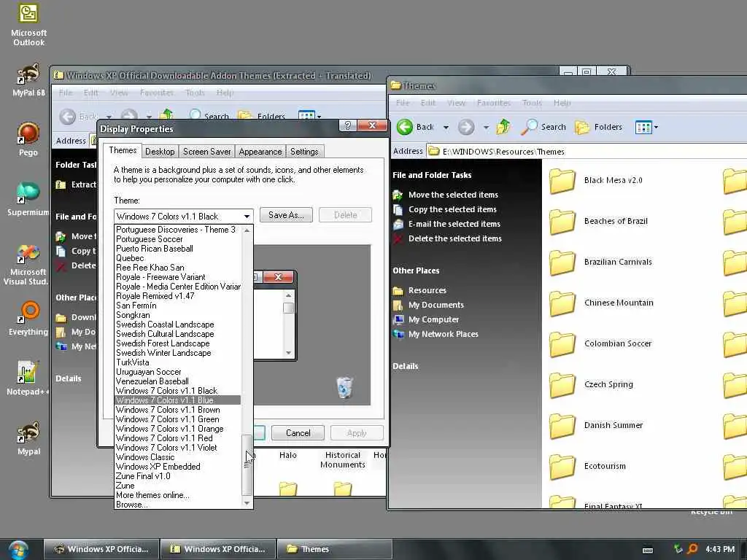This screenshot has height=560, width=747.
Task: Click Forward arrow in Themes window
Action: pyautogui.click(x=466, y=127)
